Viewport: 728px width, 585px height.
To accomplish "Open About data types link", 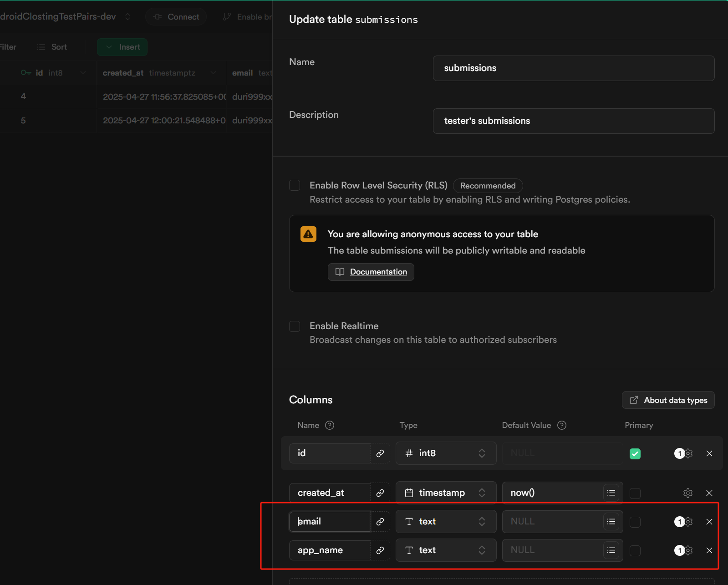I will tap(668, 400).
